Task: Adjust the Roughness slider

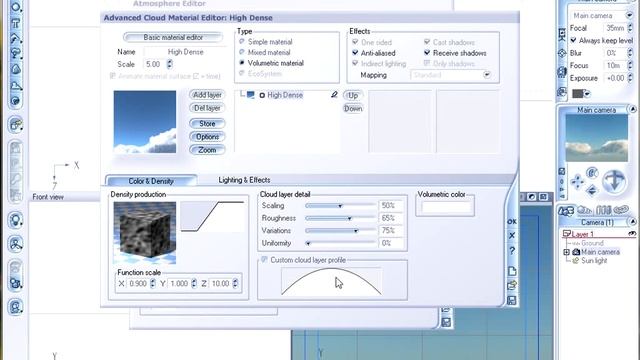Action: (340, 218)
